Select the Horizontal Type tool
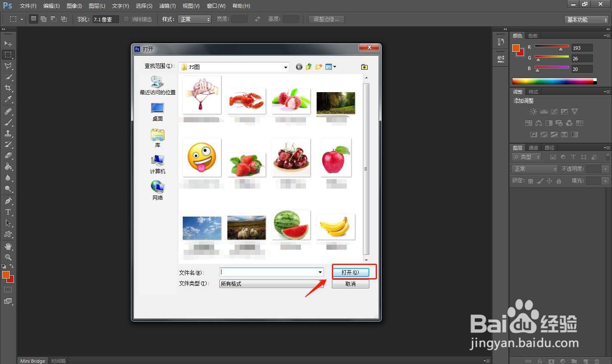The height and width of the screenshot is (364, 612). tap(8, 212)
